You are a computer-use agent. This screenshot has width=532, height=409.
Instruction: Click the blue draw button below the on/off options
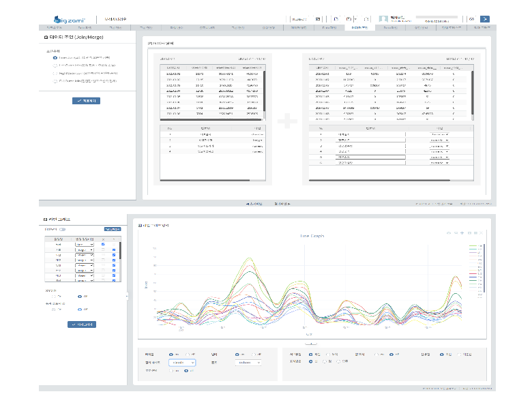pos(82,324)
